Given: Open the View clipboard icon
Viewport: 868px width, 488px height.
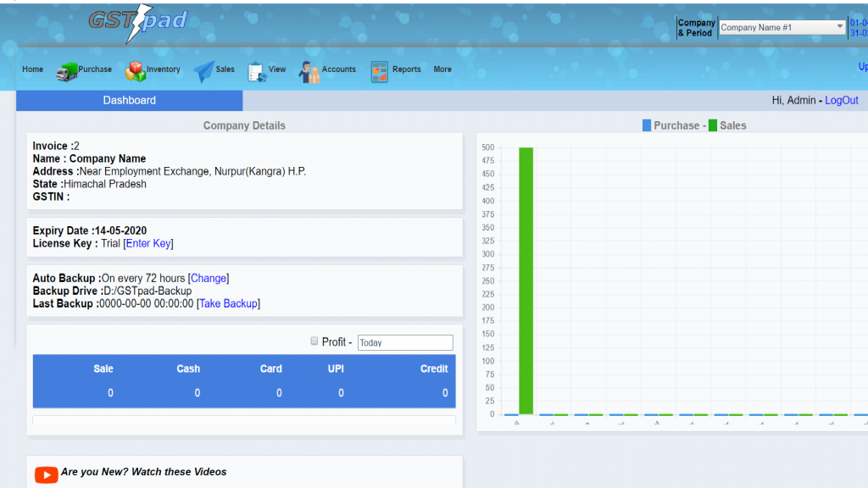Looking at the screenshot, I should point(255,71).
